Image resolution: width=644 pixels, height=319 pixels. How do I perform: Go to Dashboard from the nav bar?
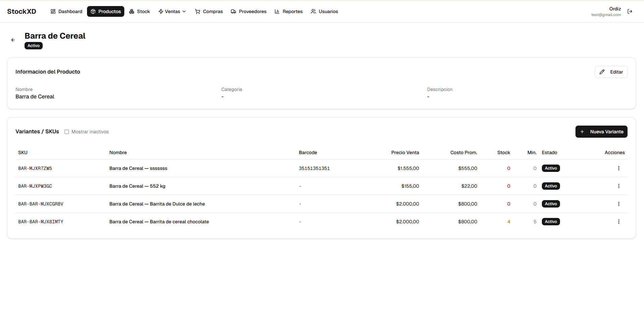click(x=66, y=11)
